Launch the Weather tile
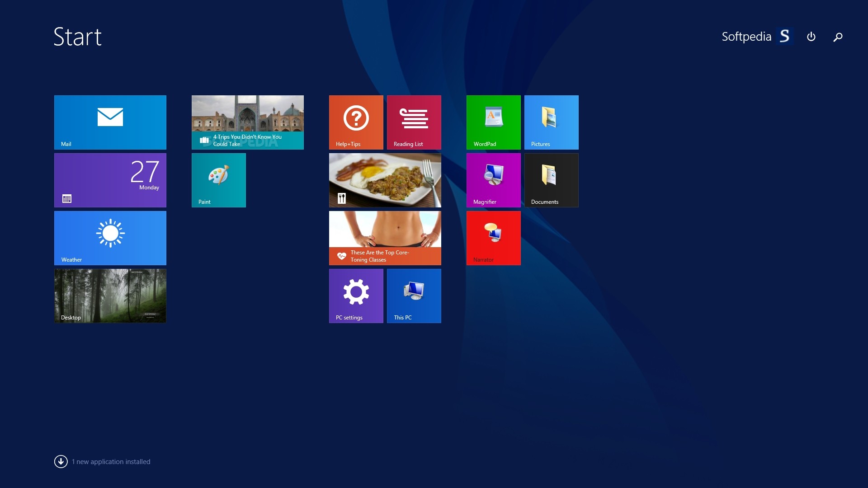The width and height of the screenshot is (868, 488). 110,238
